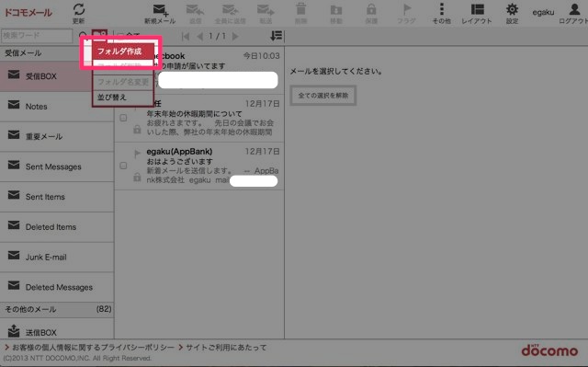Viewport: 588px width, 367px height.
Task: Click the 送信BOX outbox icon
Action: [x=14, y=331]
